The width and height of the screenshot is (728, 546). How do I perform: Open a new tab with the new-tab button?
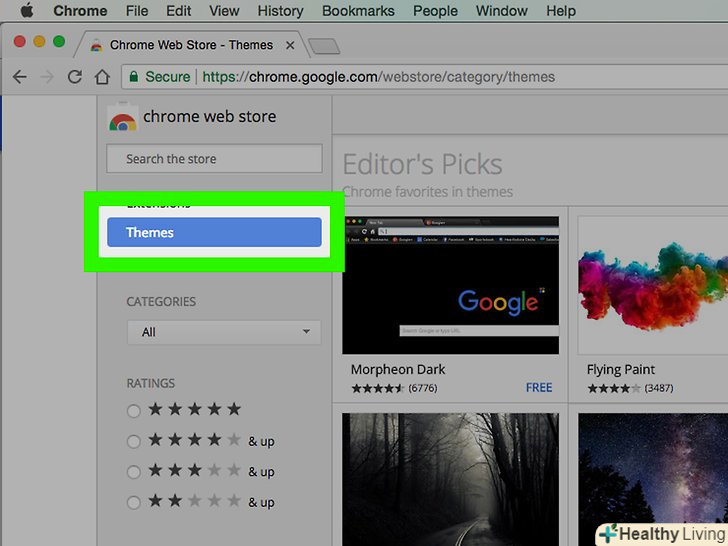pos(324,46)
